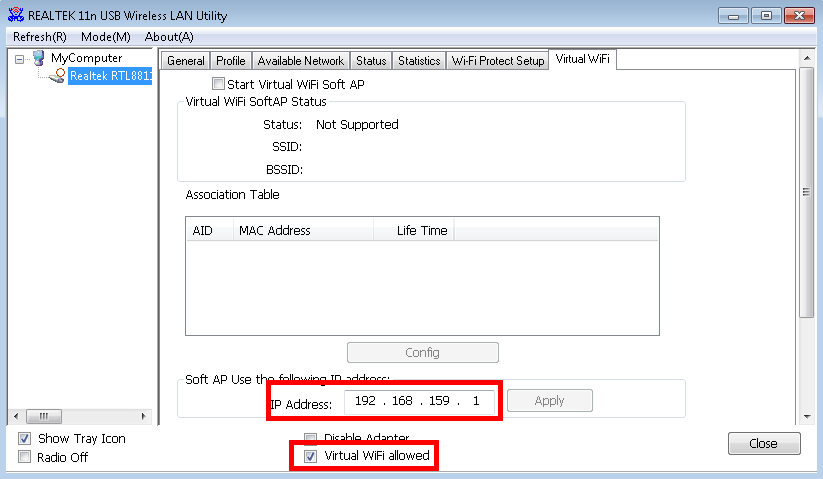This screenshot has width=823, height=479.
Task: Toggle the Show Tray Icon checkbox
Action: coord(24,439)
